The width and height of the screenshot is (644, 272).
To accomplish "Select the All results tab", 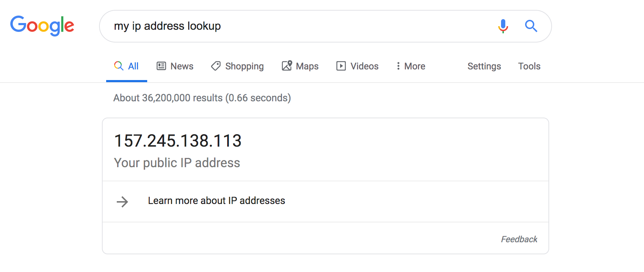I will point(127,66).
